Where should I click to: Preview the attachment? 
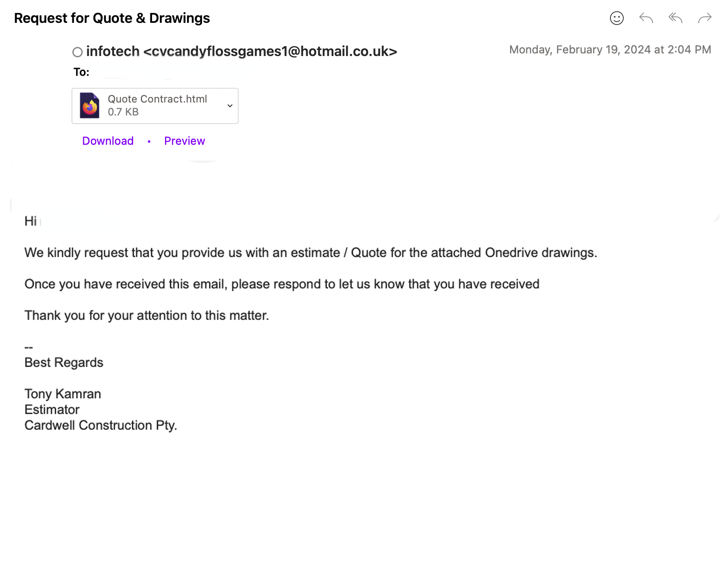(184, 141)
